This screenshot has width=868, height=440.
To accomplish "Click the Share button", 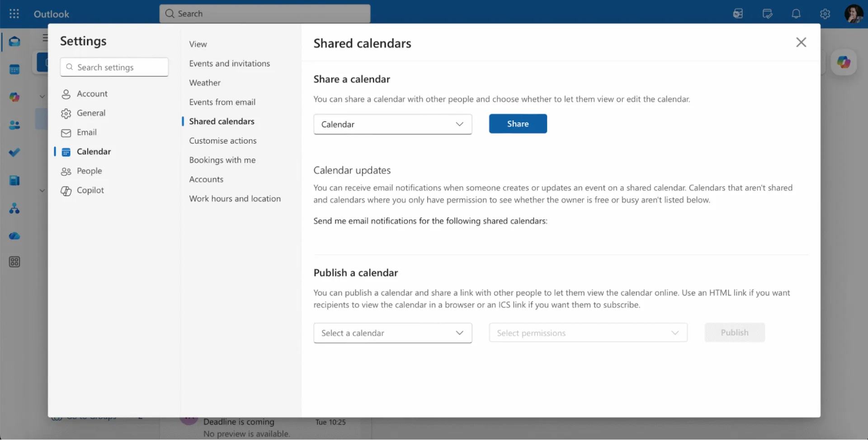I will click(517, 123).
